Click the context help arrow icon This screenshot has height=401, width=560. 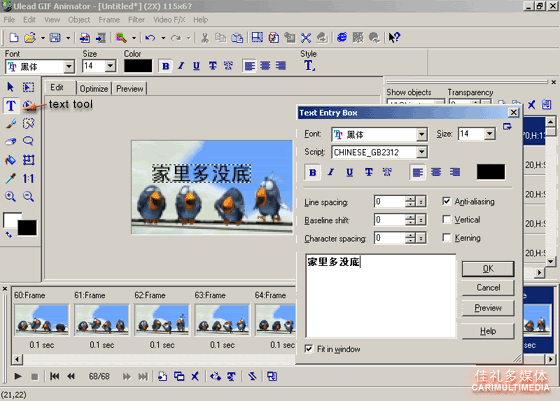[394, 37]
